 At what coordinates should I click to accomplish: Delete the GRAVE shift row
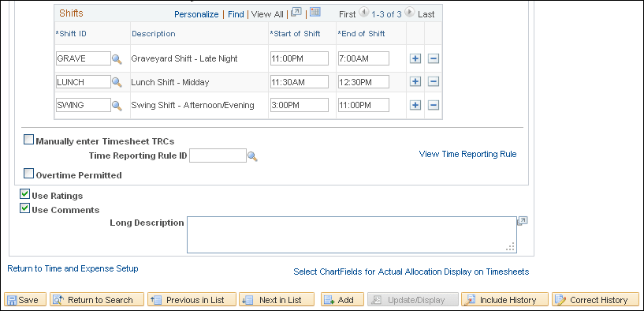(x=434, y=58)
